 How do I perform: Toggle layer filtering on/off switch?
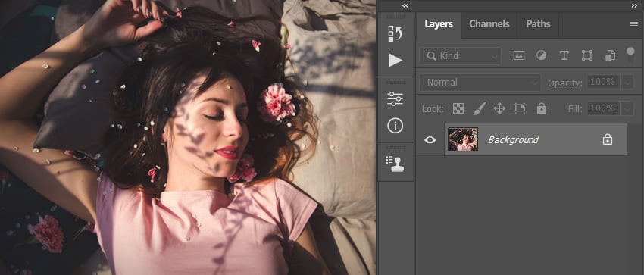coord(630,55)
